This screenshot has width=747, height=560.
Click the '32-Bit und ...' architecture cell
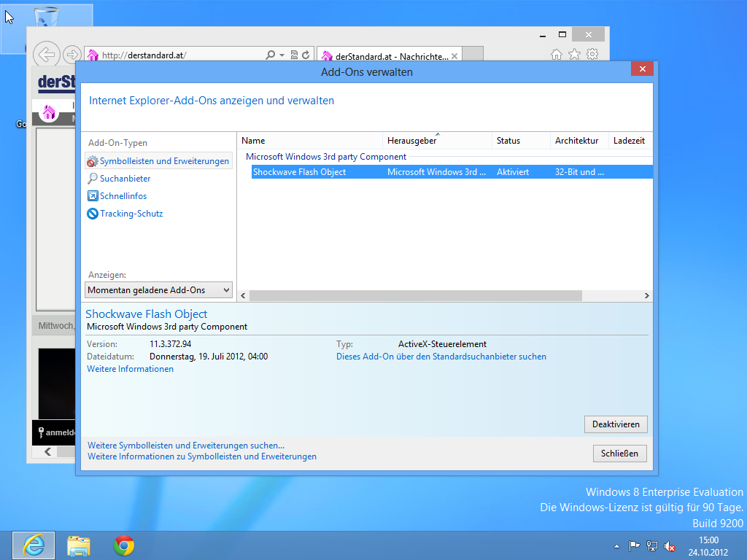coord(579,172)
